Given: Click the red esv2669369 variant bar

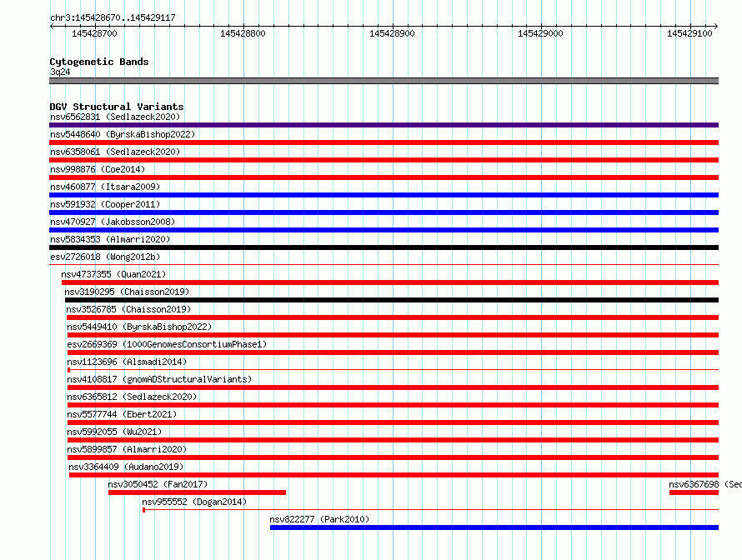Looking at the screenshot, I should (x=393, y=352).
